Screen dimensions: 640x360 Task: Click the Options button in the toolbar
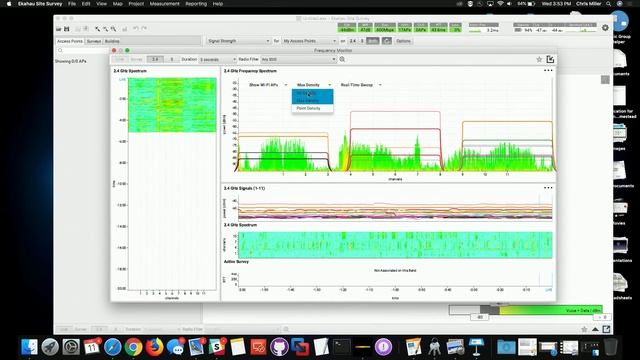pyautogui.click(x=403, y=41)
